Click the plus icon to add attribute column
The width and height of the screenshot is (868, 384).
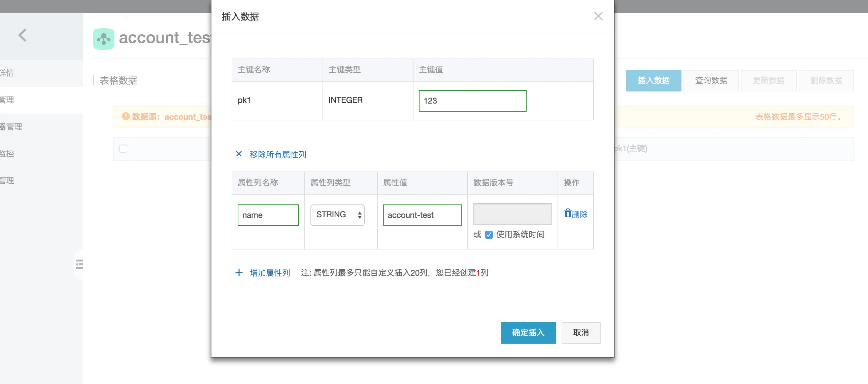239,272
